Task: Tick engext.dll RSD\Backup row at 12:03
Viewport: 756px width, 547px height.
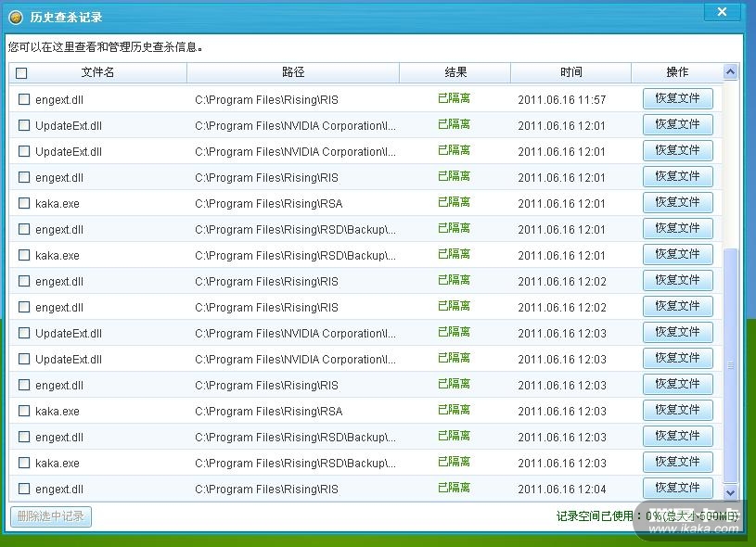Action: 23,437
